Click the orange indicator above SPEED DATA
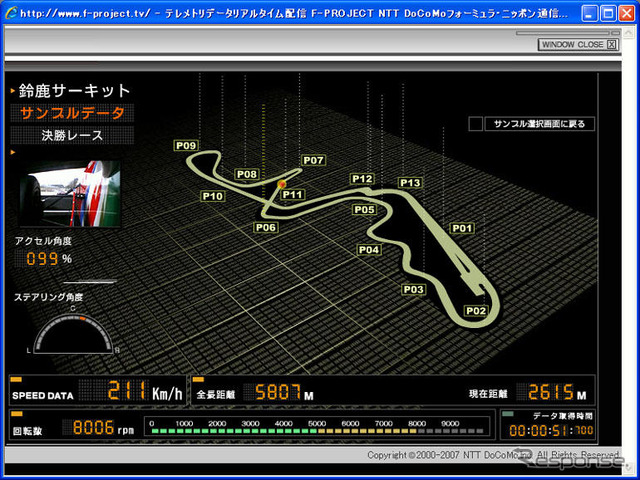640x480 pixels. pos(16,380)
